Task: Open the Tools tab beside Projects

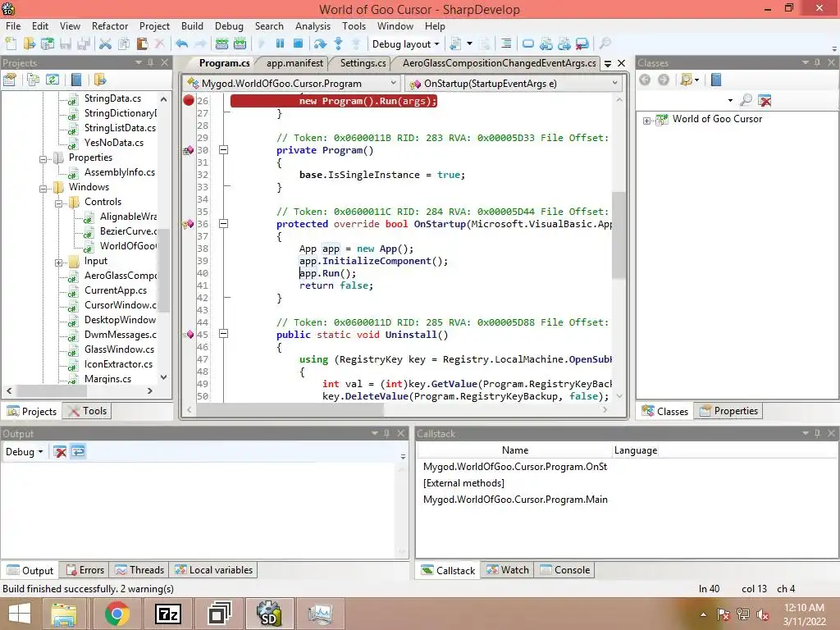Action: click(88, 411)
